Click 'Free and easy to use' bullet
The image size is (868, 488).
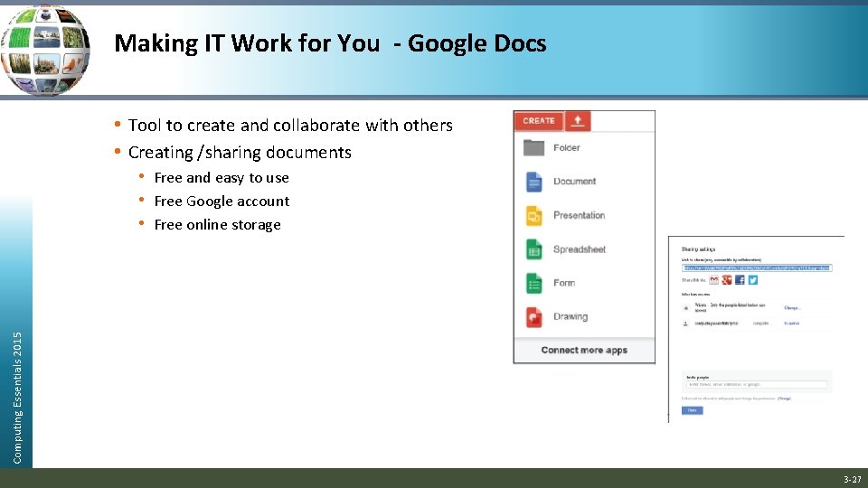(222, 178)
